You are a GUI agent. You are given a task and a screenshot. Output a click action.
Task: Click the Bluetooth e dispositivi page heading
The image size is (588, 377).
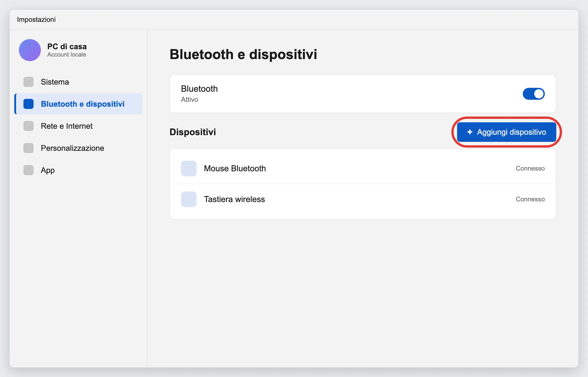(243, 54)
